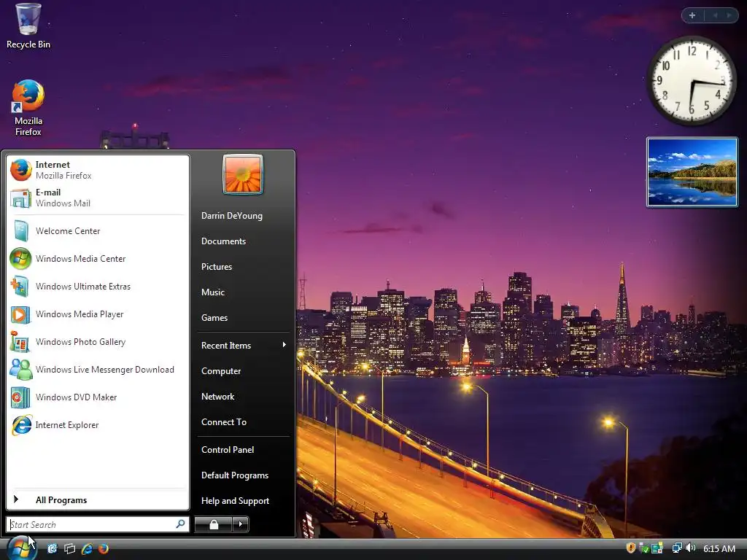This screenshot has height=560, width=747.
Task: Open Windows Ultimate Extras
Action: (98, 286)
